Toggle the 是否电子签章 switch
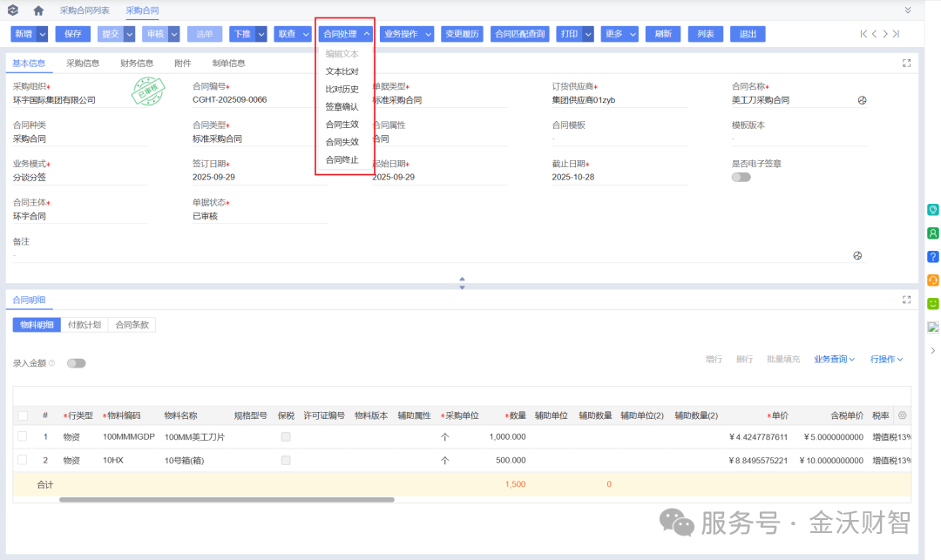The height and width of the screenshot is (560, 941). [741, 177]
